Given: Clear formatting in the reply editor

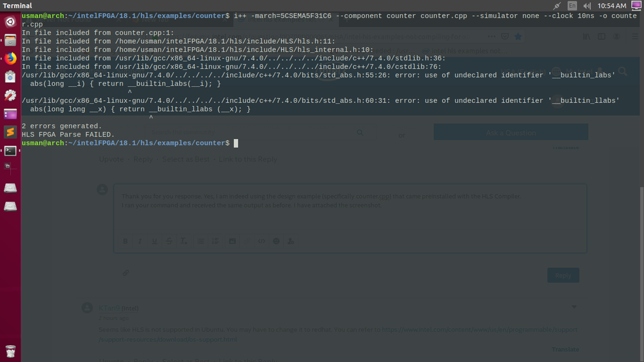Looking at the screenshot, I should [184, 241].
